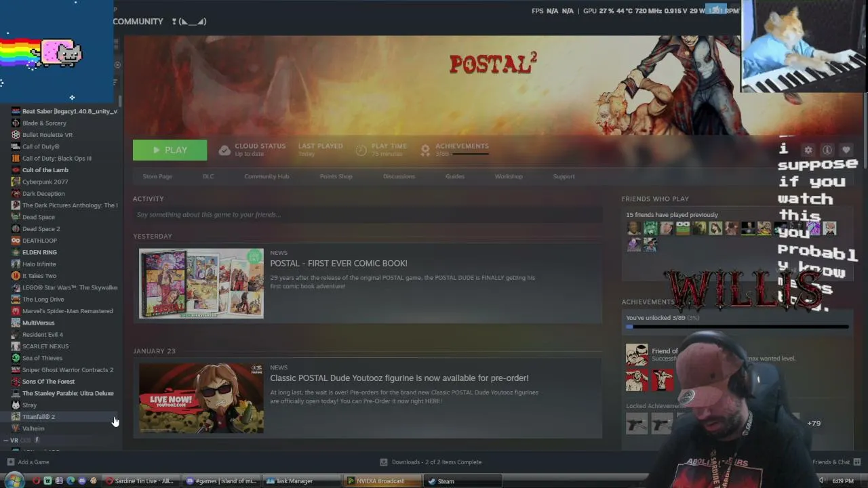Collapse the VR category in library
The height and width of the screenshot is (488, 868).
pos(5,441)
